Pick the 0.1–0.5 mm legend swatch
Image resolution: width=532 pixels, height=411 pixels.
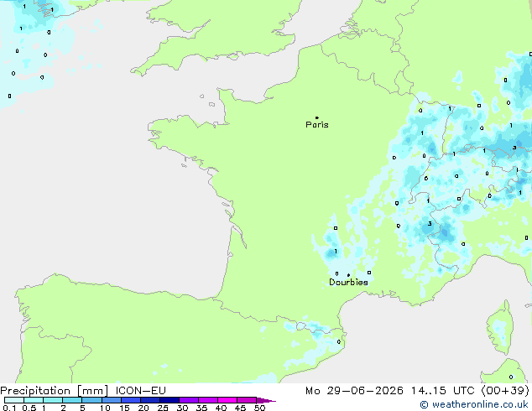tap(14, 400)
